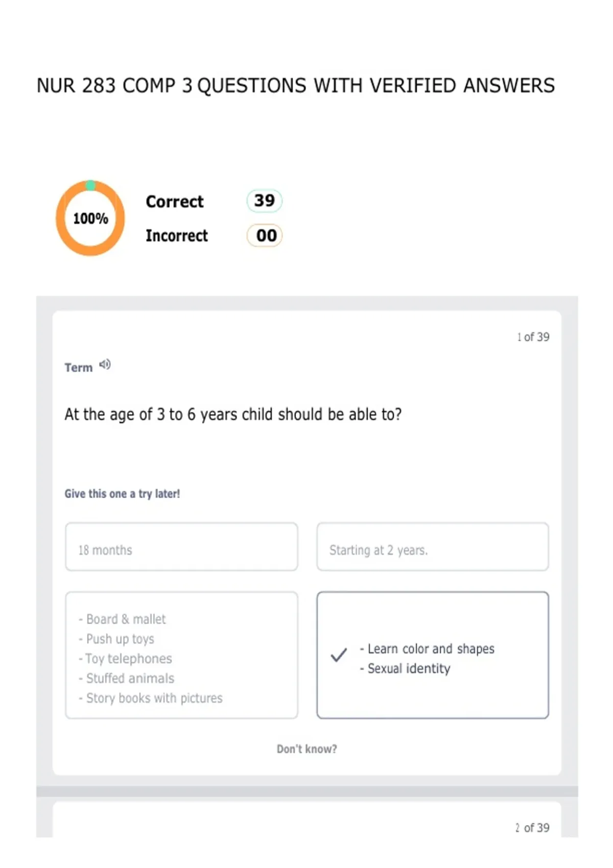Choose the 'Starting at 2 years.' answer
This screenshot has width=613, height=868.
tap(433, 546)
